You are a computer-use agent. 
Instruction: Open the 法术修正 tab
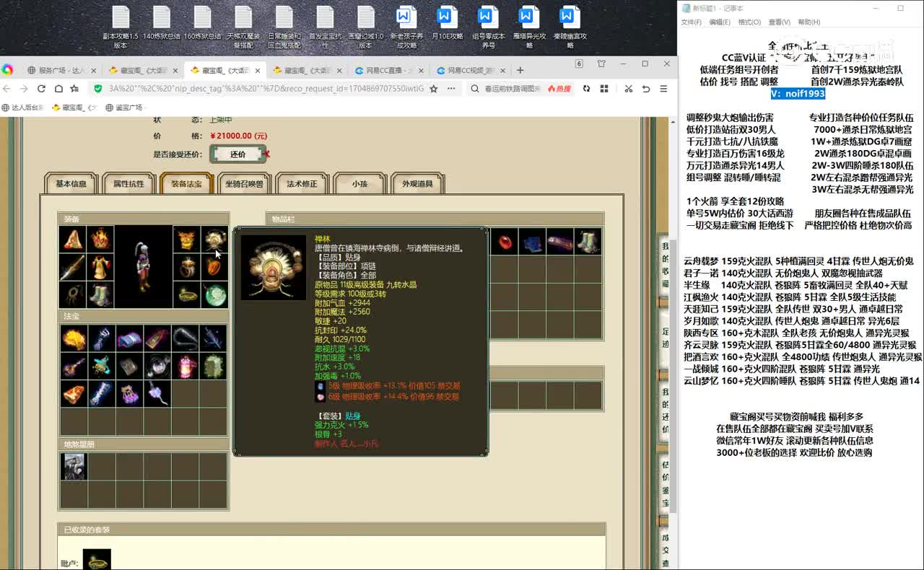point(302,184)
